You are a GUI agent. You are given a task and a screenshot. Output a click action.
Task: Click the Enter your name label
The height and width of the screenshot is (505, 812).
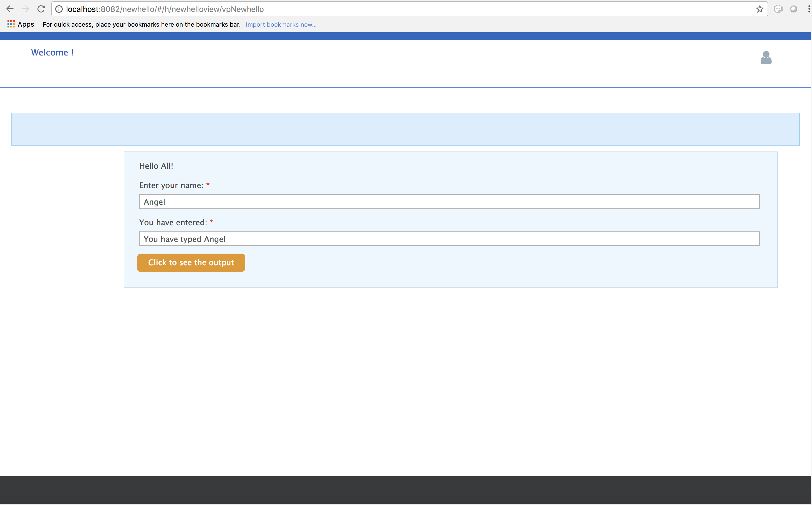[171, 185]
